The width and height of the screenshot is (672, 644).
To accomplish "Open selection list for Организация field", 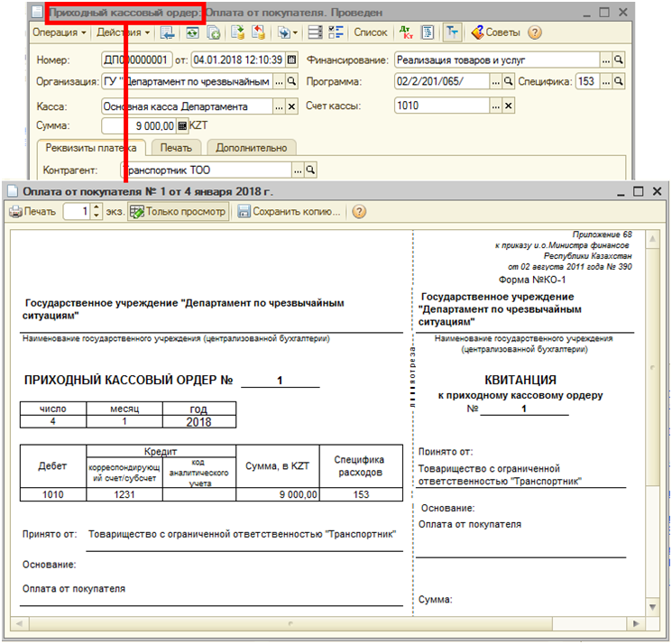I will 278,82.
